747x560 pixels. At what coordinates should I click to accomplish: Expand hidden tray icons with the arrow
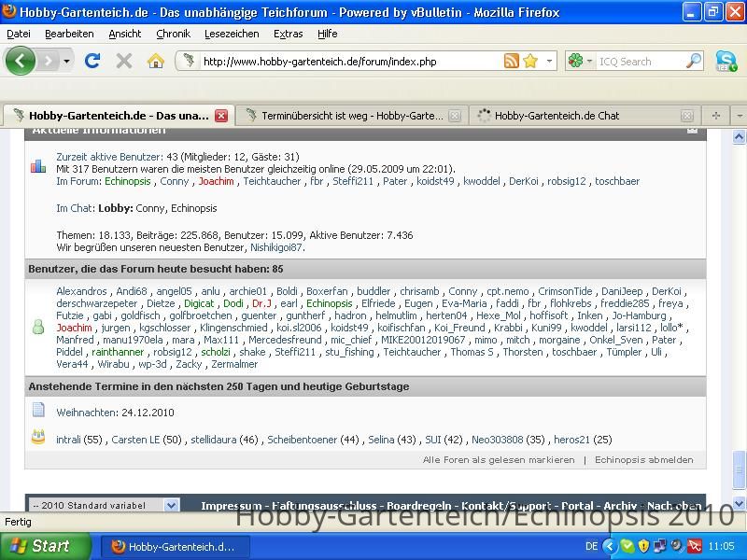pos(610,546)
